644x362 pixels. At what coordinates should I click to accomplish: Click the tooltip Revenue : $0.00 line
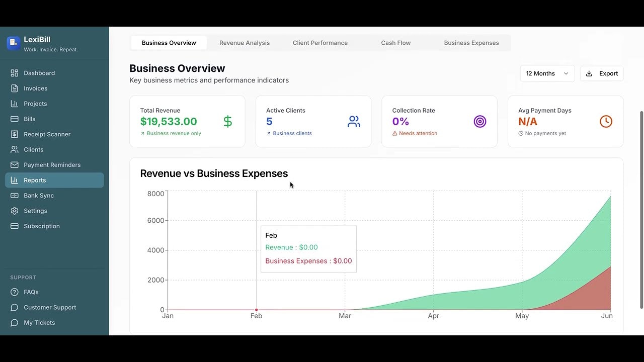pyautogui.click(x=291, y=247)
